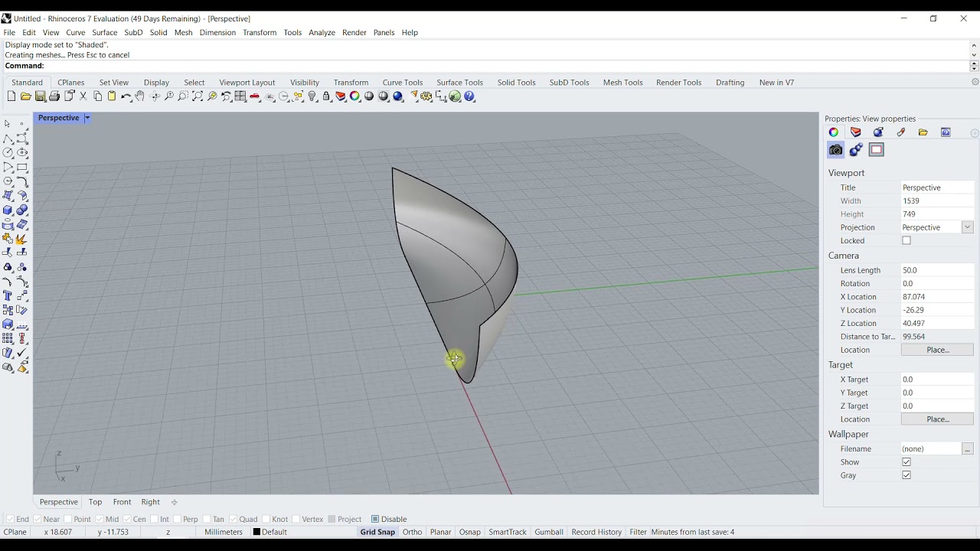The image size is (980, 551).
Task: Switch to the Curve Tools toolbar tab
Action: pyautogui.click(x=403, y=82)
